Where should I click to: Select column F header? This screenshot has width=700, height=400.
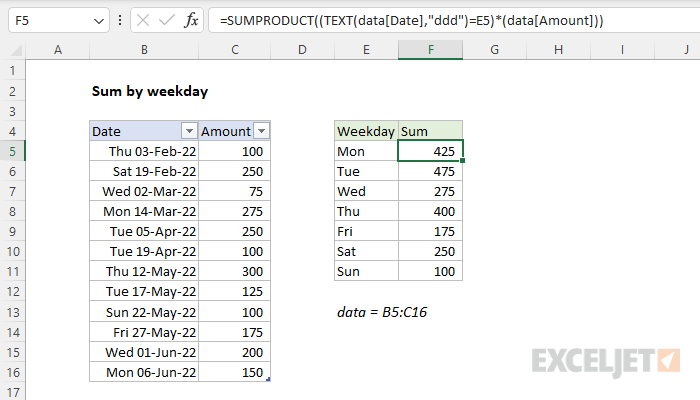pyautogui.click(x=430, y=50)
